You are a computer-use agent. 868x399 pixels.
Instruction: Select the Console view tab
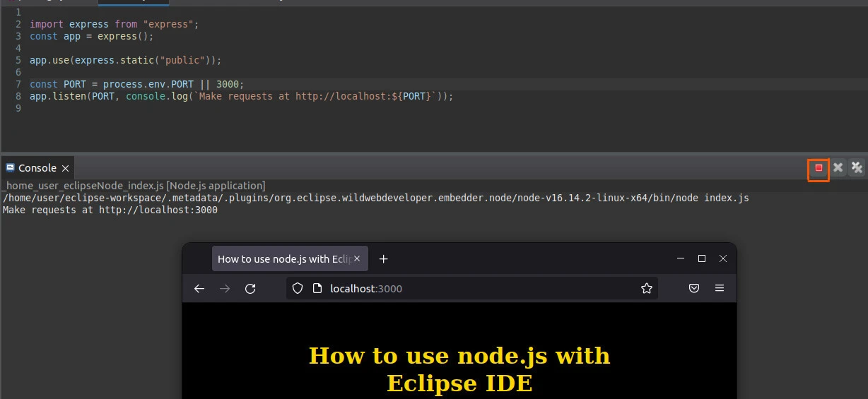coord(37,168)
